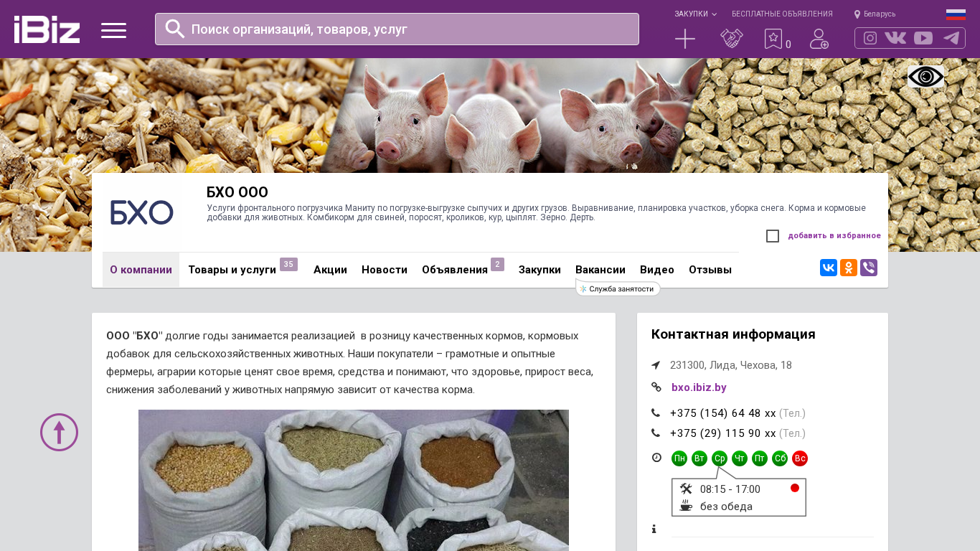Open favorites bookmark star icon
Viewport: 980px width, 551px height.
(x=773, y=39)
